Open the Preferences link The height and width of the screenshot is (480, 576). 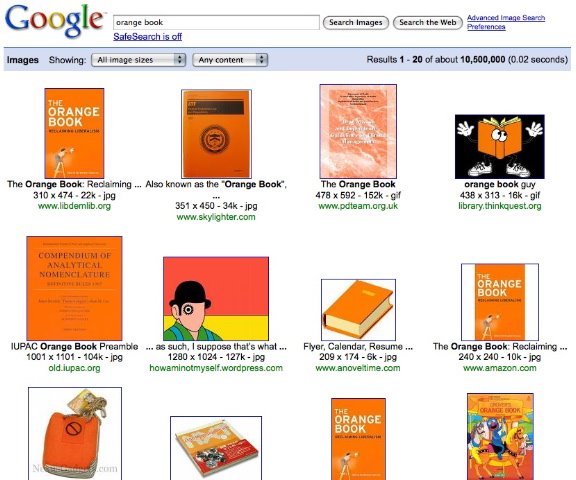pyautogui.click(x=486, y=27)
